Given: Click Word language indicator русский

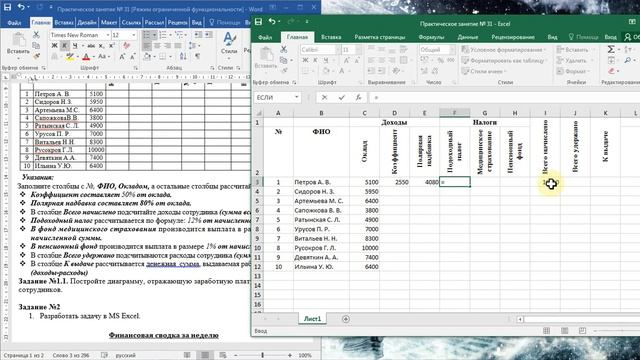Looking at the screenshot, I should tap(126, 356).
